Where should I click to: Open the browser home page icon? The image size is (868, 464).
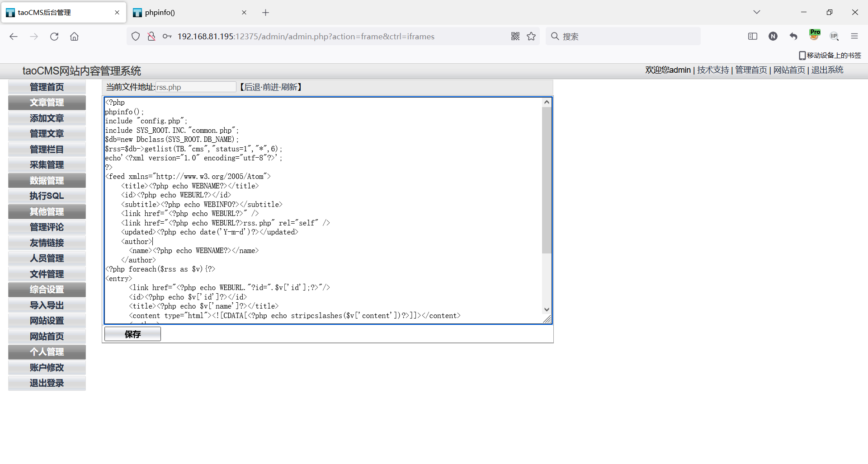(x=74, y=37)
